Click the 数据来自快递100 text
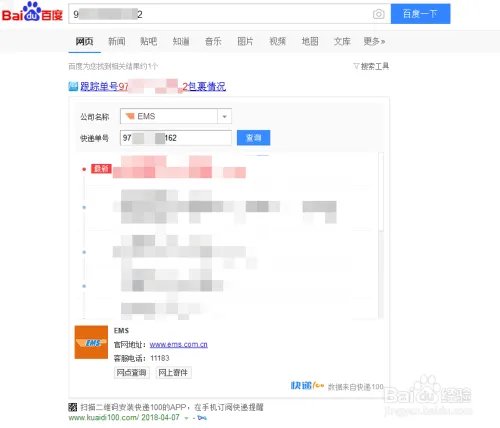 pyautogui.click(x=356, y=387)
